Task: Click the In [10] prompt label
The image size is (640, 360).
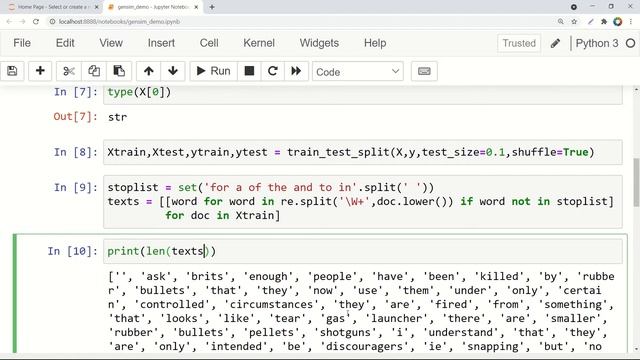Action: tap(73, 251)
